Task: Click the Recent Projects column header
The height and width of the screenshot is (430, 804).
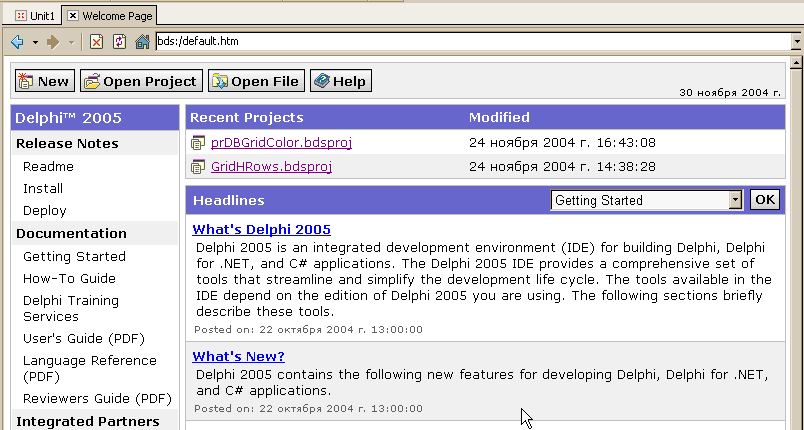Action: (247, 117)
